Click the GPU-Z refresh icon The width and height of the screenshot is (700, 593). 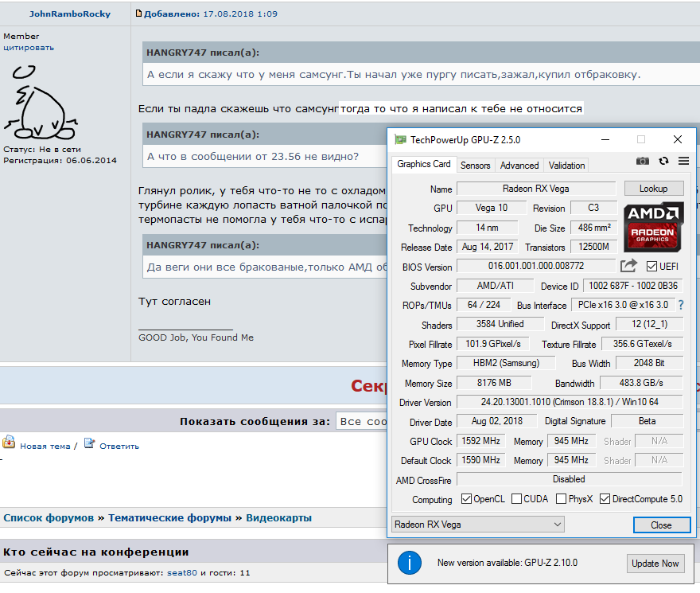[664, 161]
